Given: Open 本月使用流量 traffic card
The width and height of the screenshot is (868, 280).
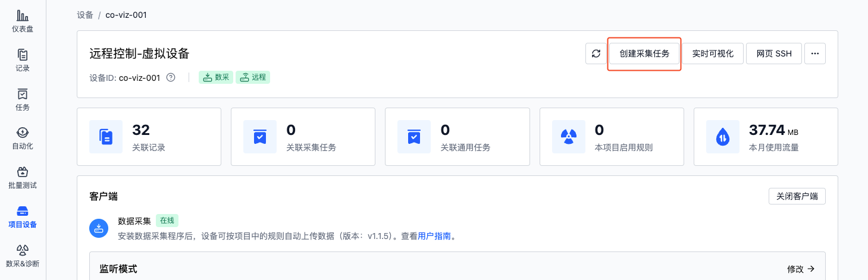Looking at the screenshot, I should point(766,137).
